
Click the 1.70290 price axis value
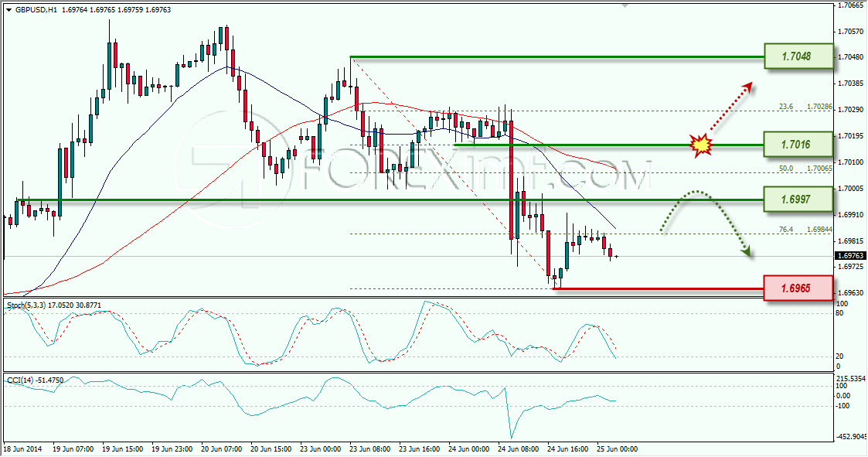coord(852,110)
